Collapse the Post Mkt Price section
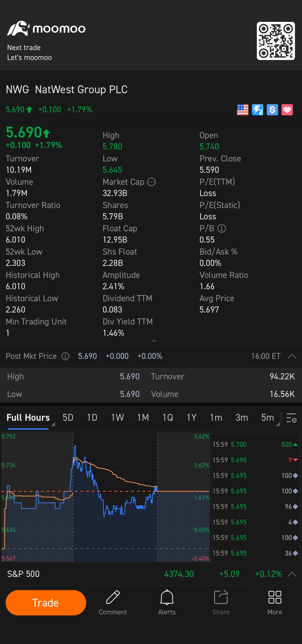 pos(292,356)
